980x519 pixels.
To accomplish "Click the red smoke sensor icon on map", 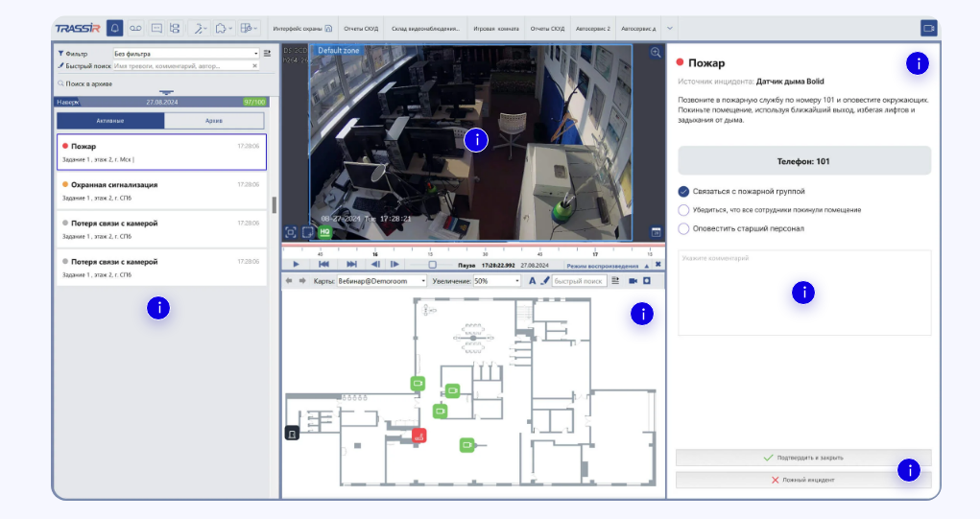I will [419, 436].
